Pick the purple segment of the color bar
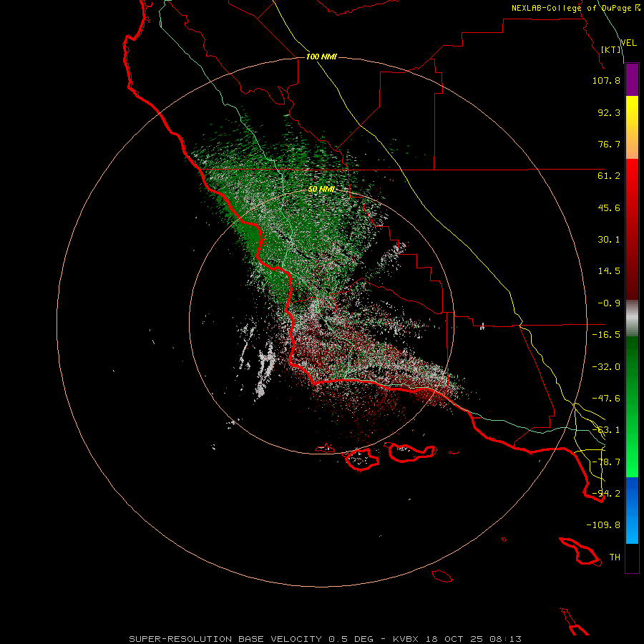Screen dimensions: 644x644 [x=632, y=79]
